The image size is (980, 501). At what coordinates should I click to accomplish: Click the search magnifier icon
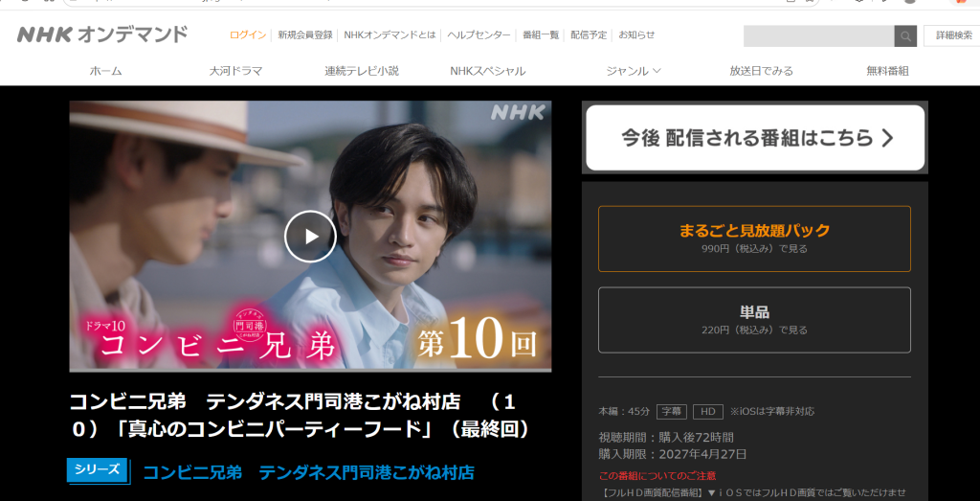click(905, 35)
